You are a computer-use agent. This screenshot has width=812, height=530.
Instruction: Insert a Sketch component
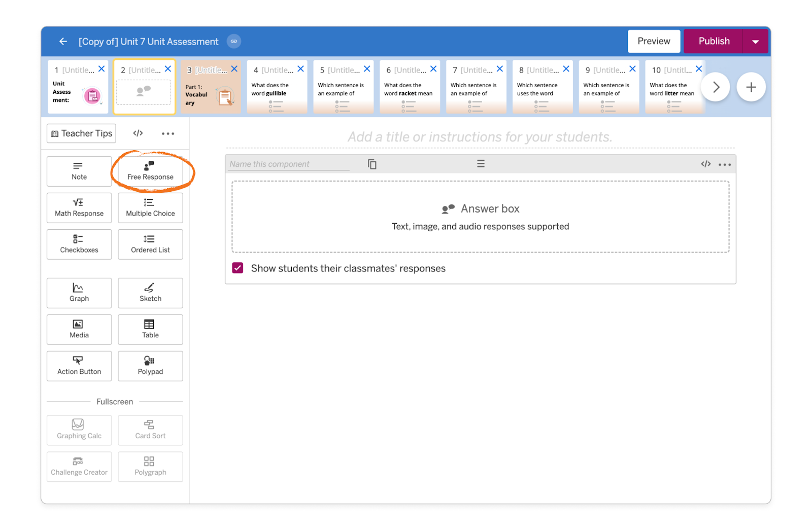pos(150,293)
